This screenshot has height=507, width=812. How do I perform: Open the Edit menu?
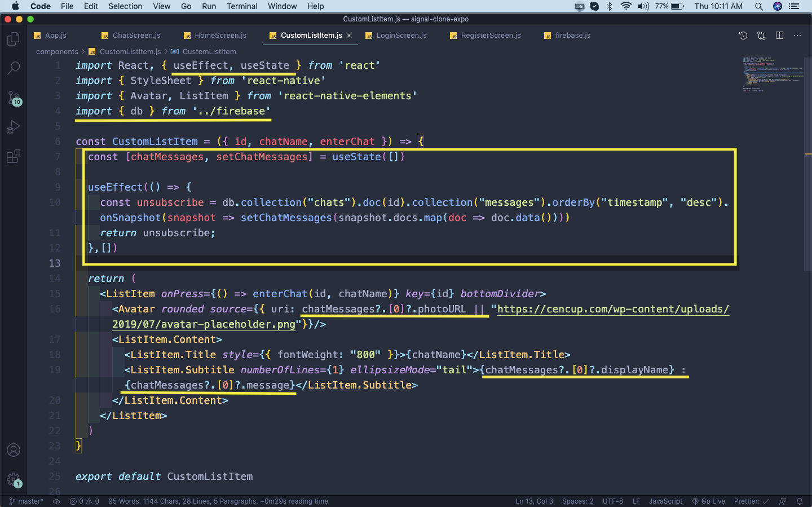(x=91, y=6)
